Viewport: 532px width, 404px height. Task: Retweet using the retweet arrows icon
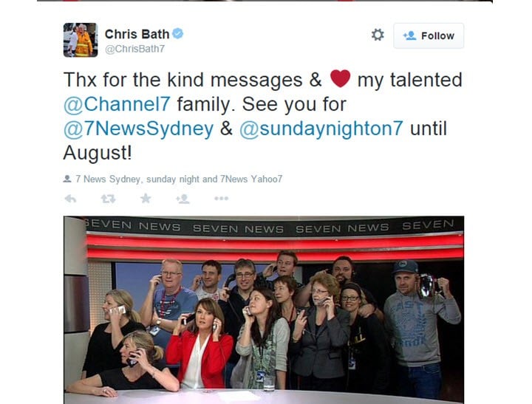(108, 199)
